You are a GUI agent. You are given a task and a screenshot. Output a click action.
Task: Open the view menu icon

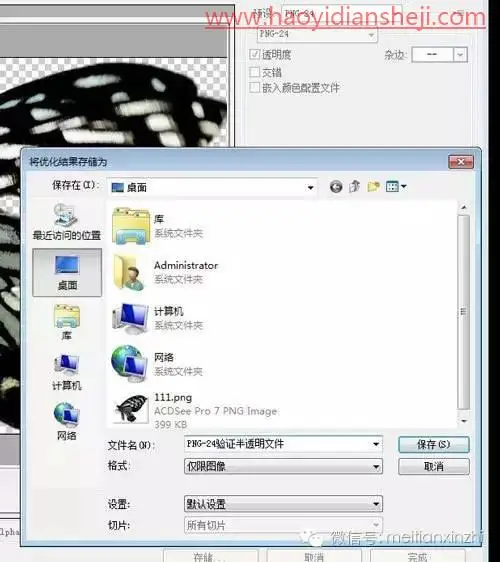click(396, 186)
